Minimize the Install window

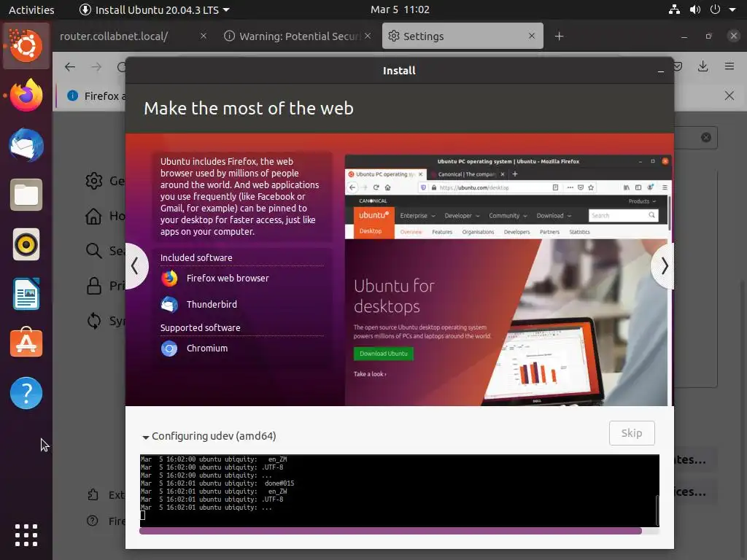pyautogui.click(x=661, y=71)
